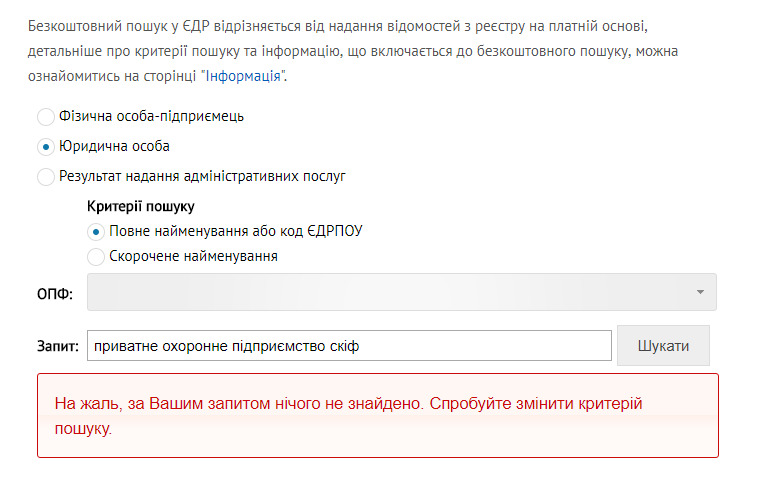Click the word скіф in the query
Image resolution: width=757 pixels, height=486 pixels.
[345, 346]
